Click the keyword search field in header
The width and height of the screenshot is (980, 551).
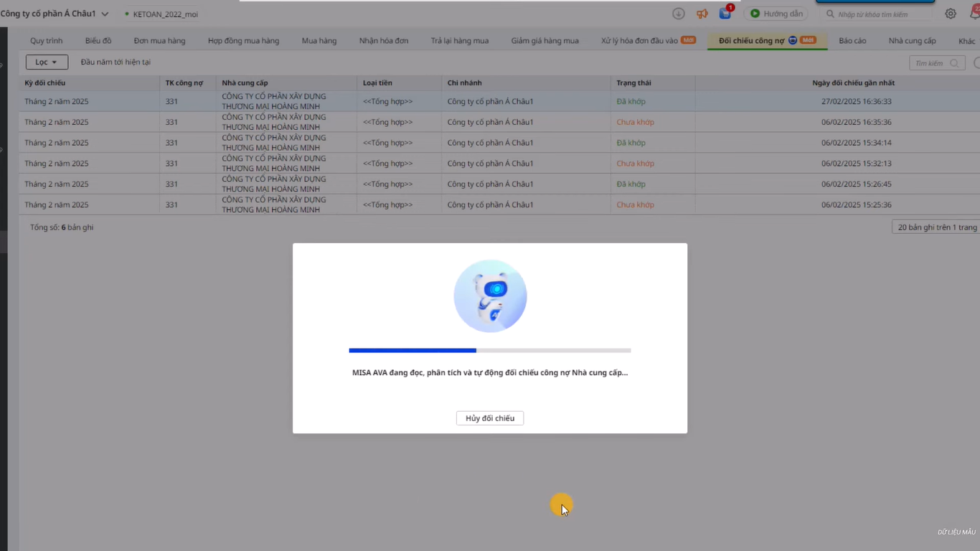click(879, 14)
